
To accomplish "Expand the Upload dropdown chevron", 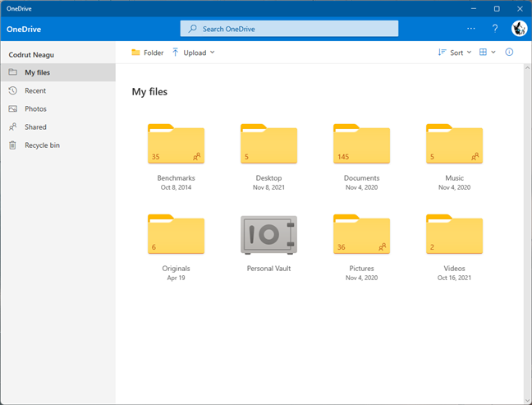I will pyautogui.click(x=213, y=53).
